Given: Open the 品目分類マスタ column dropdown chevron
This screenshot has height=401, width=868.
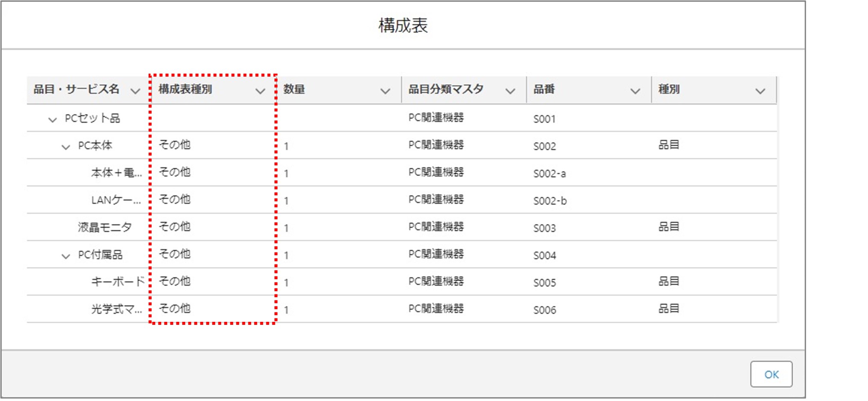Looking at the screenshot, I should pos(510,91).
